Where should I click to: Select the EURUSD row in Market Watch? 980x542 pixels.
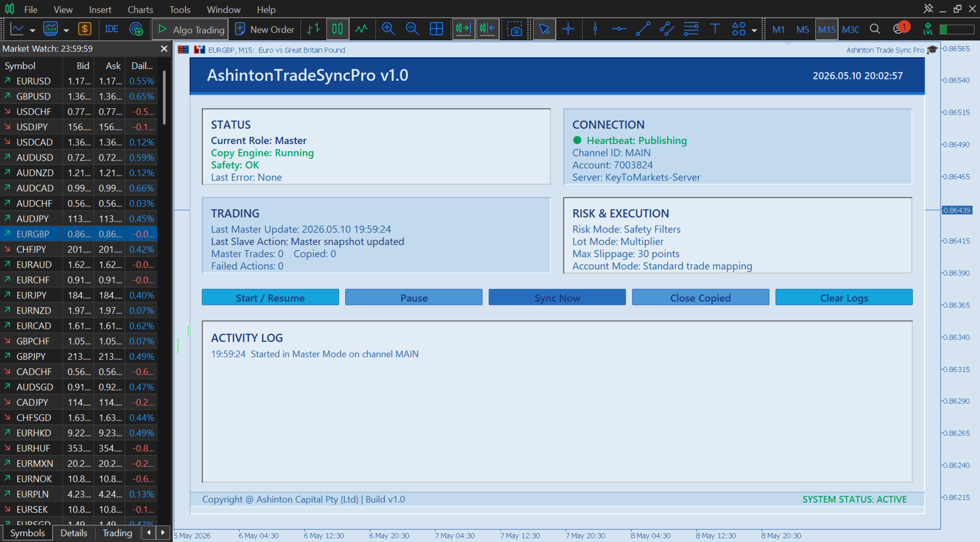point(79,81)
